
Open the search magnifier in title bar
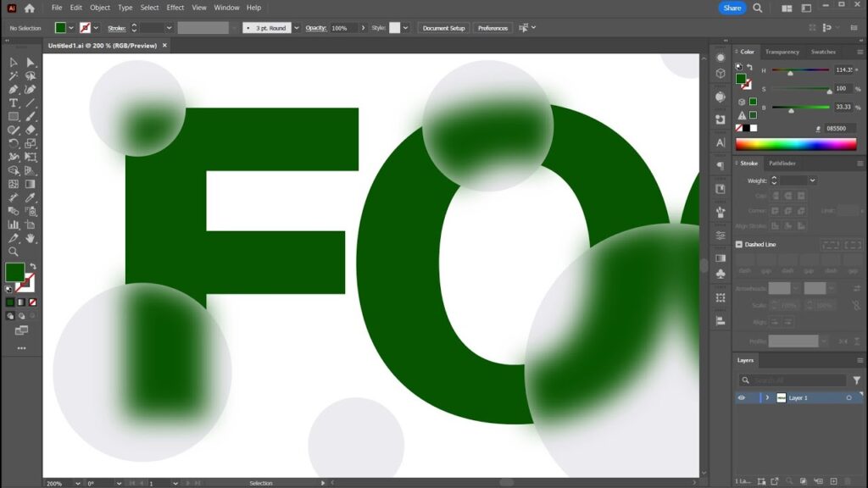[x=758, y=8]
